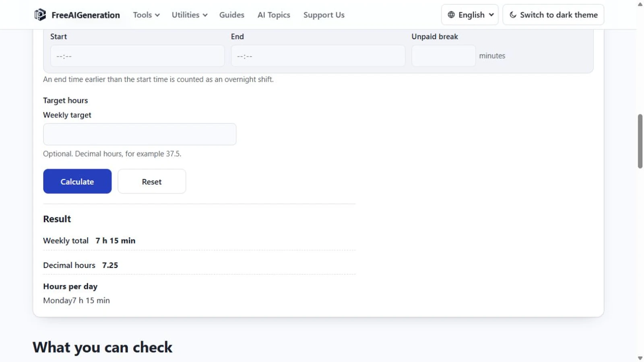Focus the End time field
The image size is (644, 362).
pyautogui.click(x=318, y=56)
